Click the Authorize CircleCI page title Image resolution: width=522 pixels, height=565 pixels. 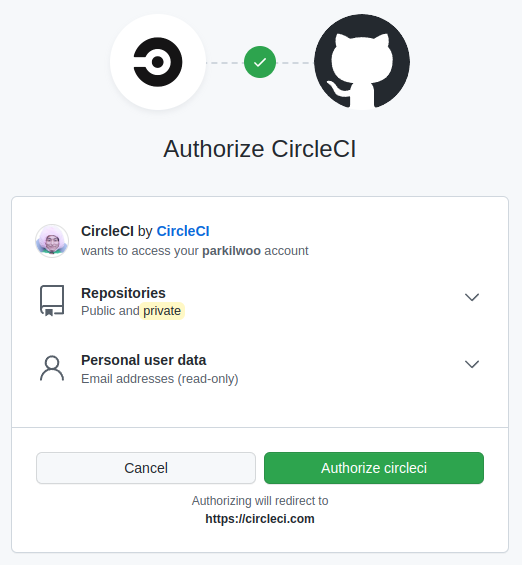[260, 149]
